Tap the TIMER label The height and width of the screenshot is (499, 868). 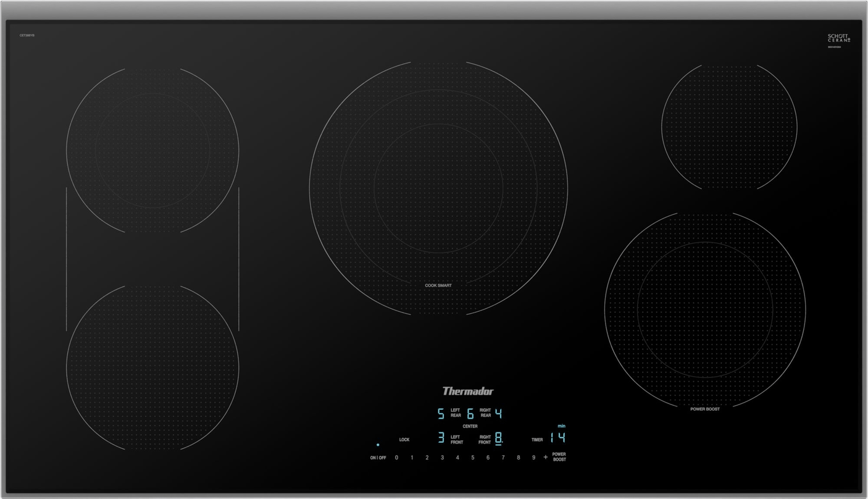coord(537,440)
